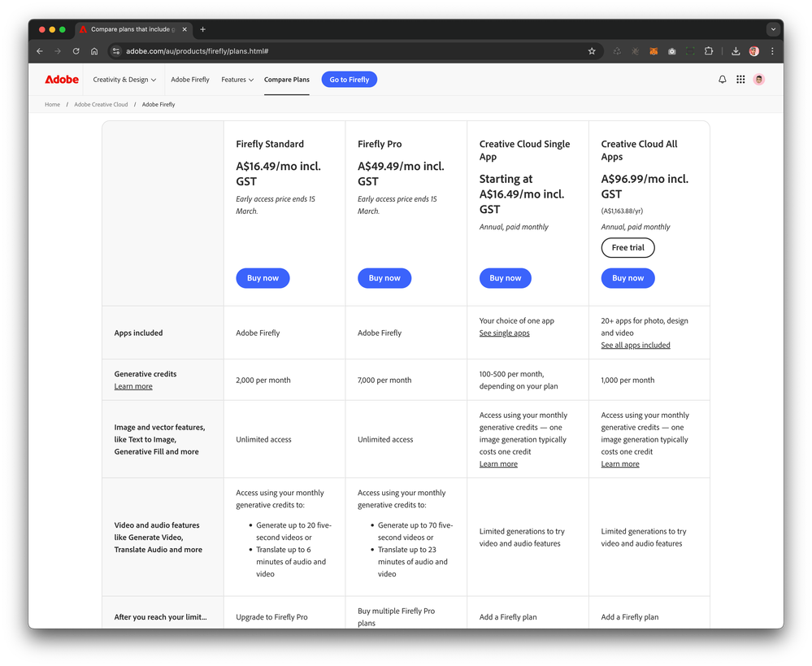Open Adobe Firefly nav item
The image size is (812, 666).
coord(190,80)
